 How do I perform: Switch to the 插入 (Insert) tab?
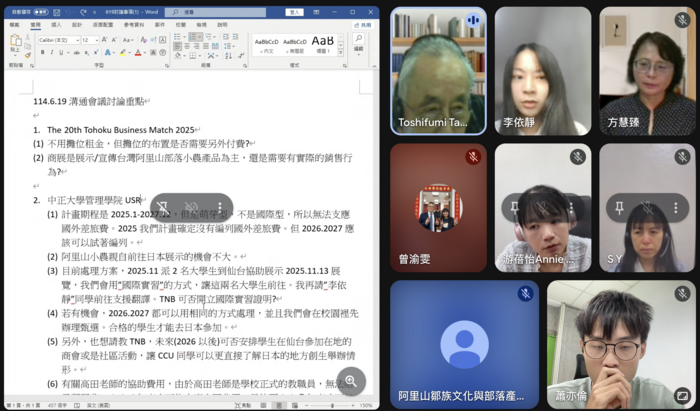pyautogui.click(x=56, y=25)
